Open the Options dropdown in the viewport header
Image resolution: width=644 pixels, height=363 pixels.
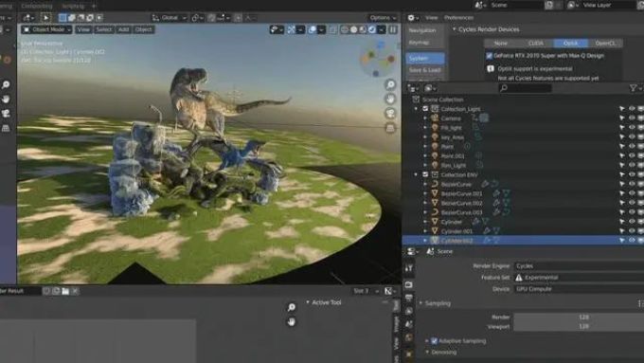point(383,18)
